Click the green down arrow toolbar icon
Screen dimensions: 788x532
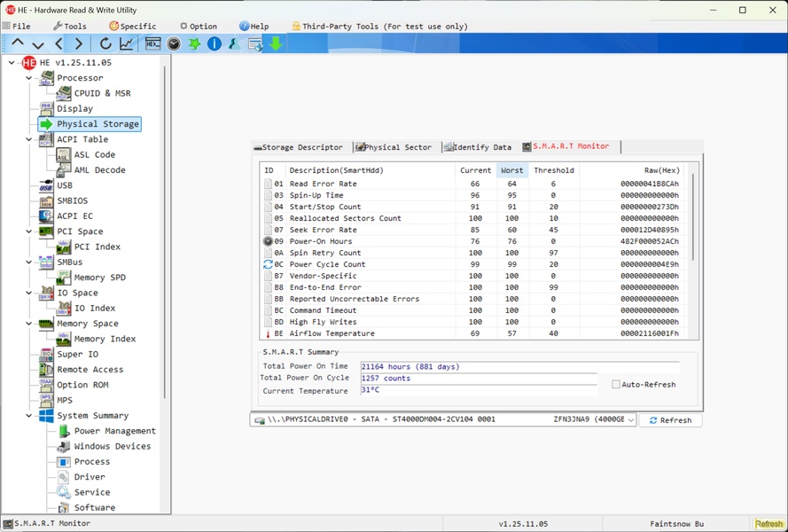[277, 43]
